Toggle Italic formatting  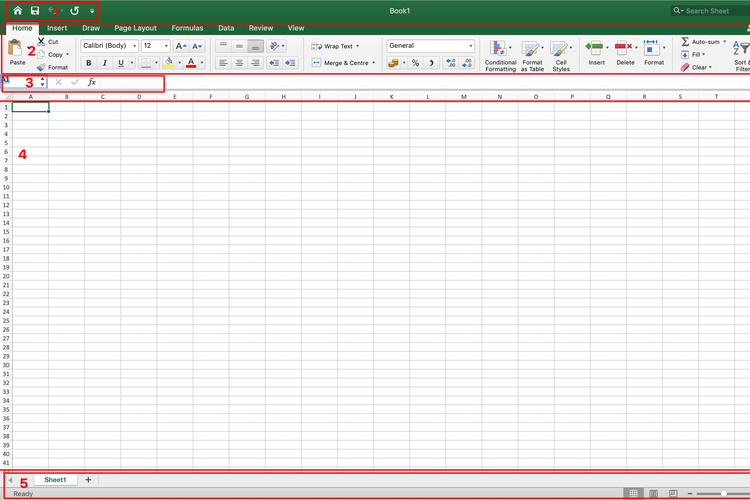(104, 63)
